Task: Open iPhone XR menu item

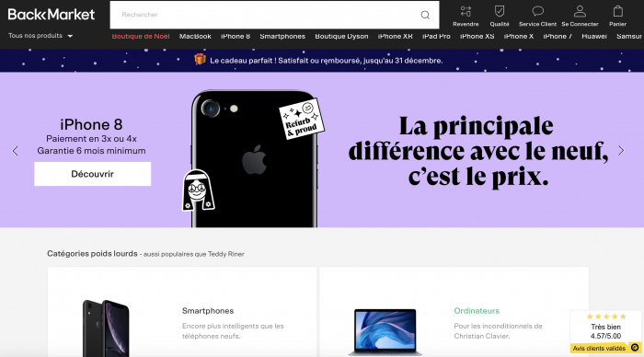Action: click(395, 36)
